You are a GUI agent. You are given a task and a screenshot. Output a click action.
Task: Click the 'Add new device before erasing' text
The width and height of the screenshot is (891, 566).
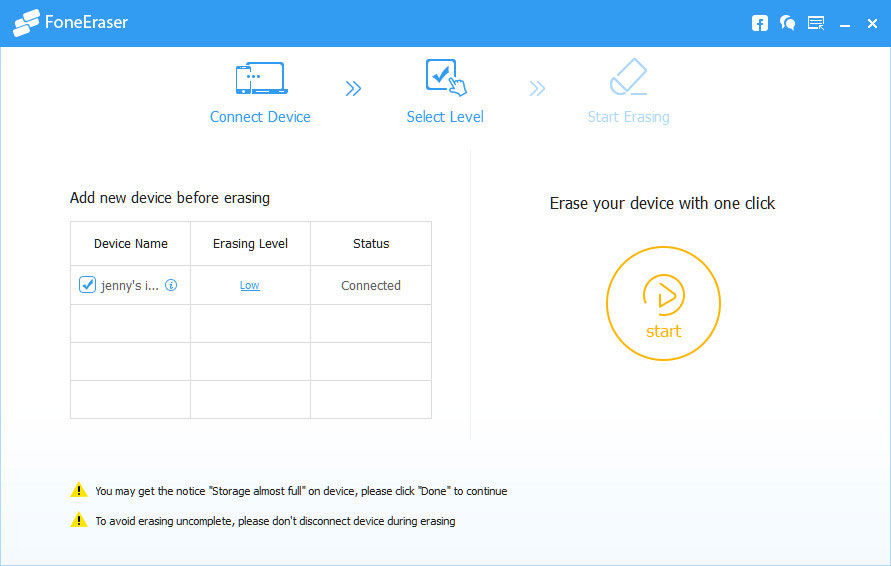(x=170, y=198)
